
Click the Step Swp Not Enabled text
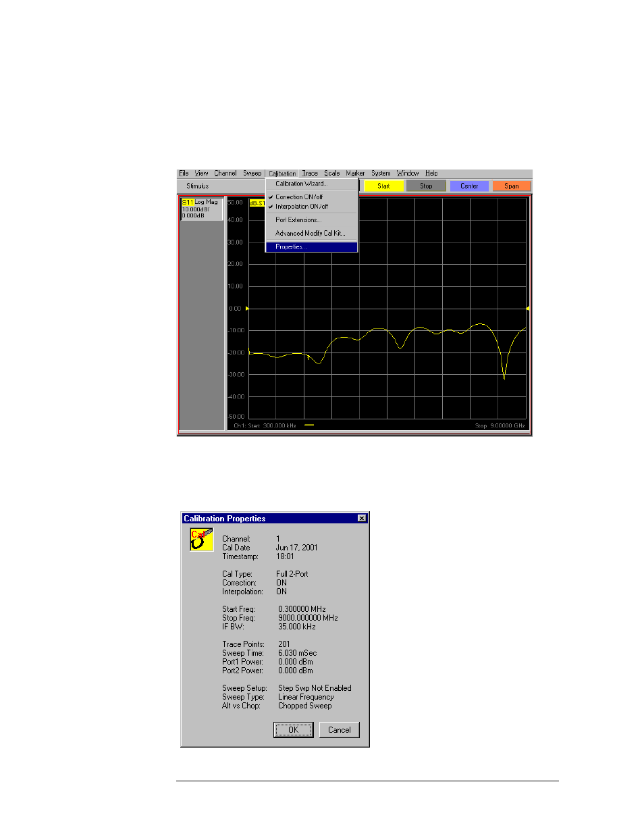tap(315, 689)
